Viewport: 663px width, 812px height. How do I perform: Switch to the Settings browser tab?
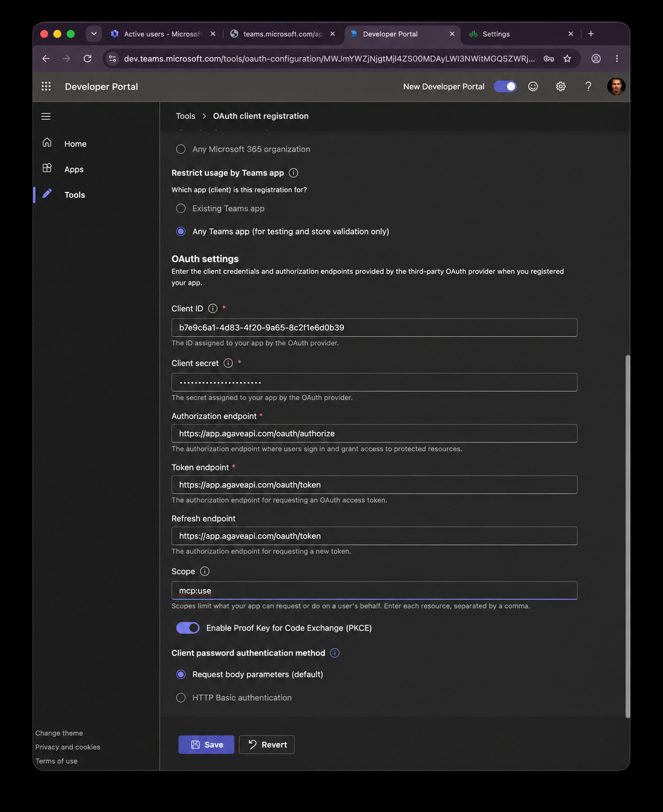pyautogui.click(x=496, y=34)
